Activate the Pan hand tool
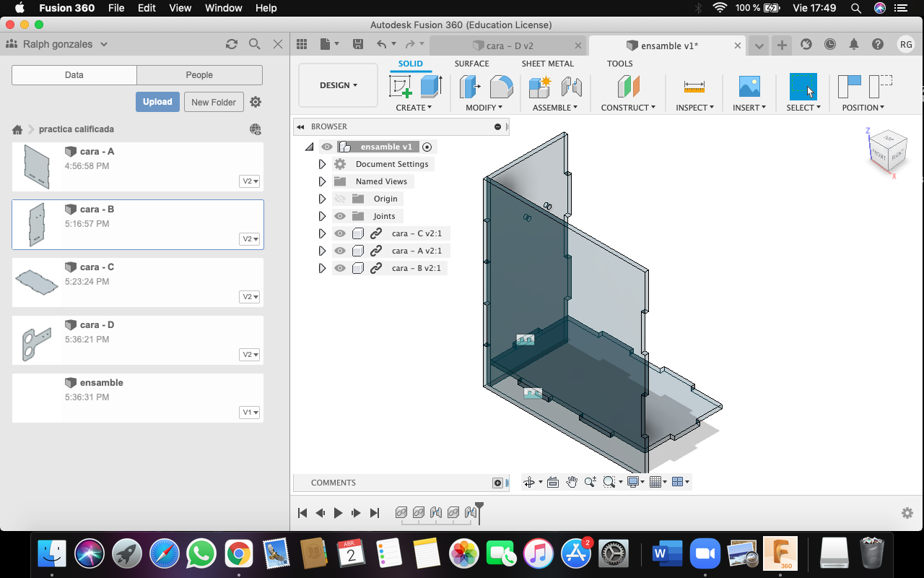The image size is (924, 578). [572, 482]
